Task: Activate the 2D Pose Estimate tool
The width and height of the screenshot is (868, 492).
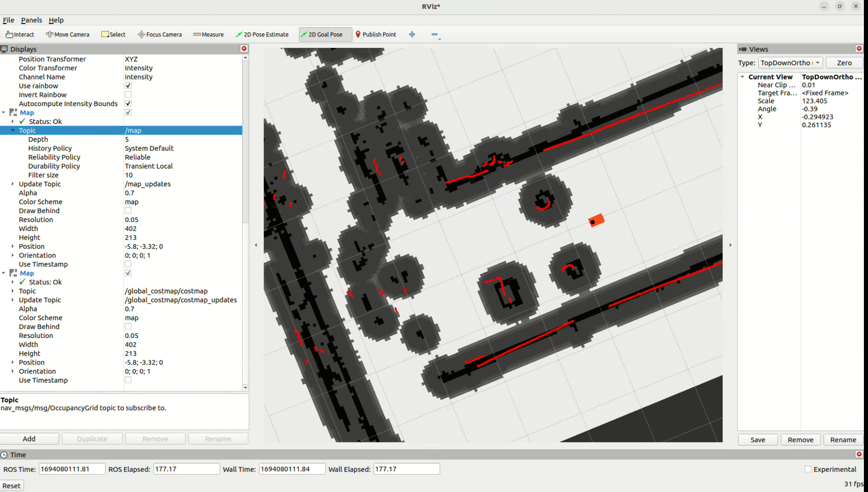Action: (262, 34)
